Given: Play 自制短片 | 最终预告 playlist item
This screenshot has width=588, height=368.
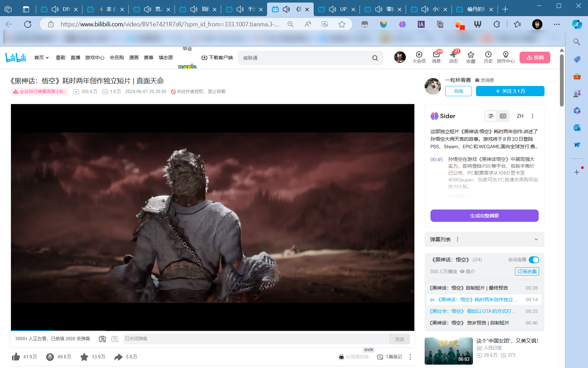Looking at the screenshot, I should (x=484, y=288).
